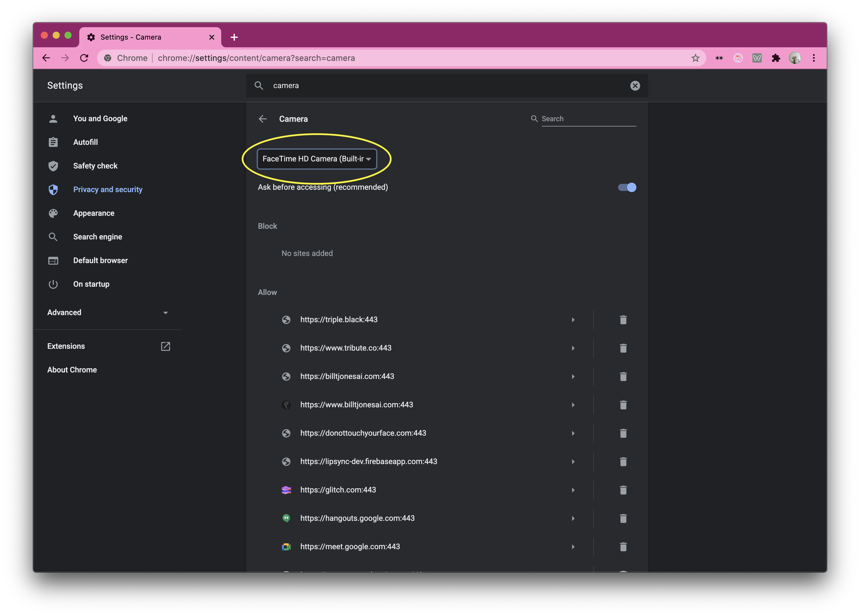Open the FaceTime HD Camera dropdown
Image resolution: width=860 pixels, height=616 pixels.
[x=317, y=159]
